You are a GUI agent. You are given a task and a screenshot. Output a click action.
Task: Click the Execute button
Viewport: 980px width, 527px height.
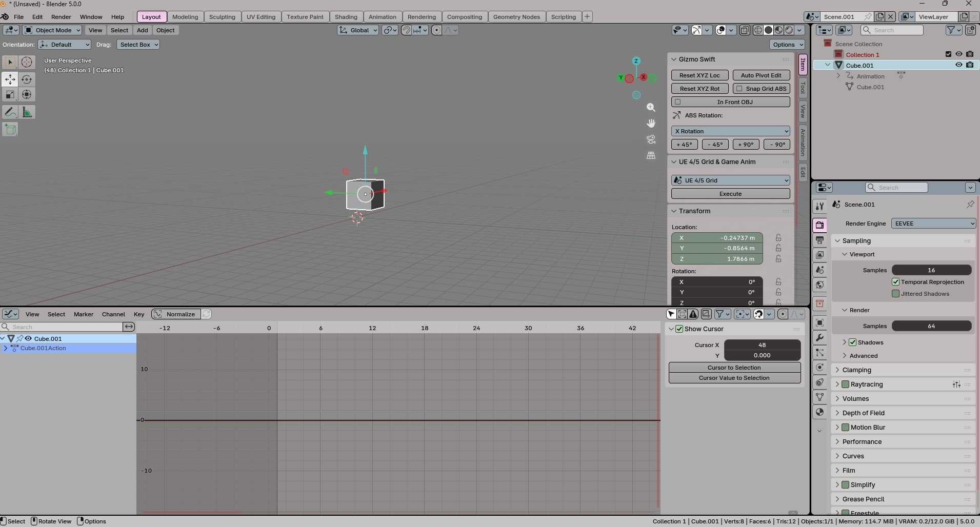tap(730, 194)
